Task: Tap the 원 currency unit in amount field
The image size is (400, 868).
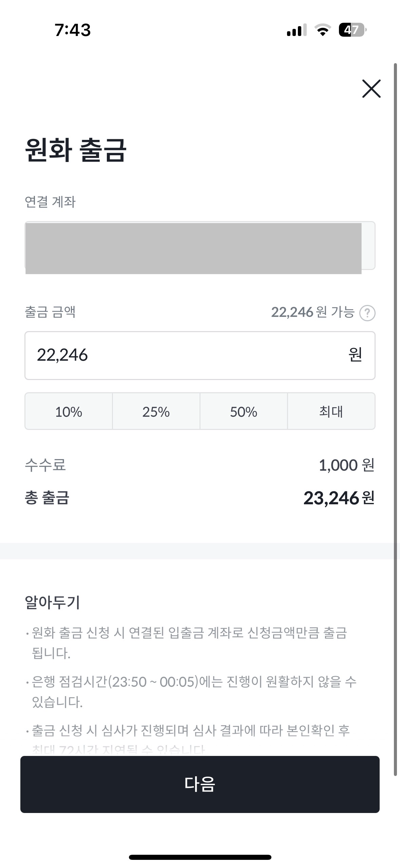Action: pos(355,355)
